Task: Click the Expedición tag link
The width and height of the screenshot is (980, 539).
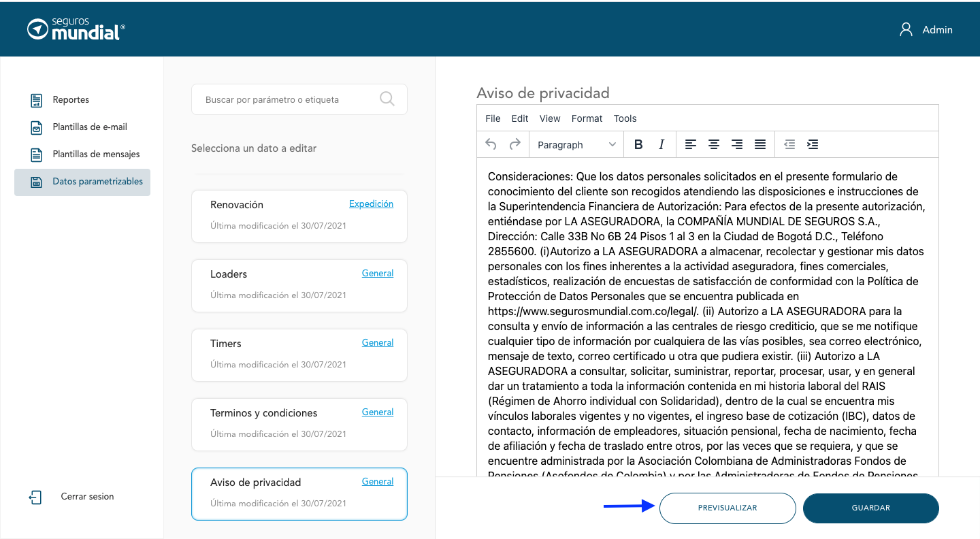Action: (371, 203)
